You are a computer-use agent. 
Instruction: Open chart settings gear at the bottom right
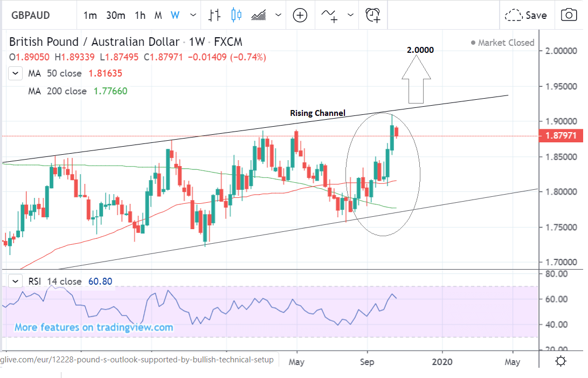561,361
